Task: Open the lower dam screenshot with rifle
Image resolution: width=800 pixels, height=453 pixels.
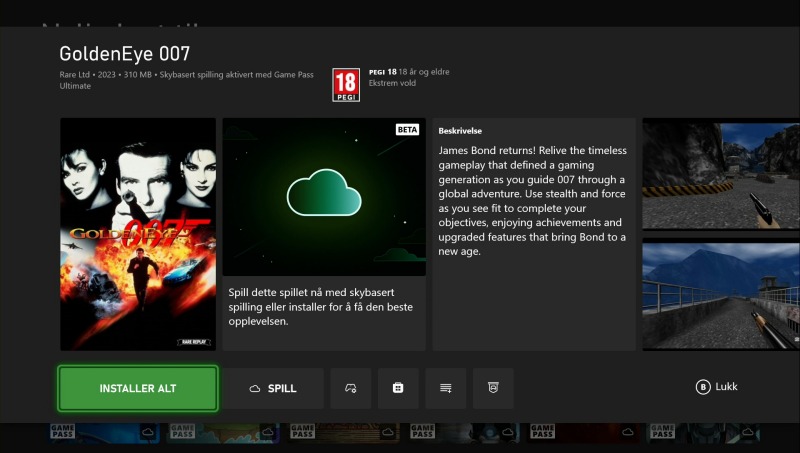Action: [721, 295]
